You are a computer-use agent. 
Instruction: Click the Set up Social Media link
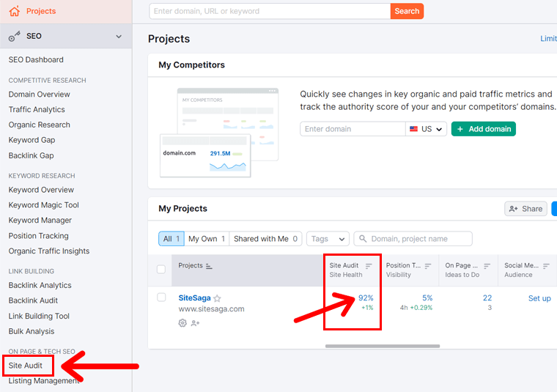539,298
